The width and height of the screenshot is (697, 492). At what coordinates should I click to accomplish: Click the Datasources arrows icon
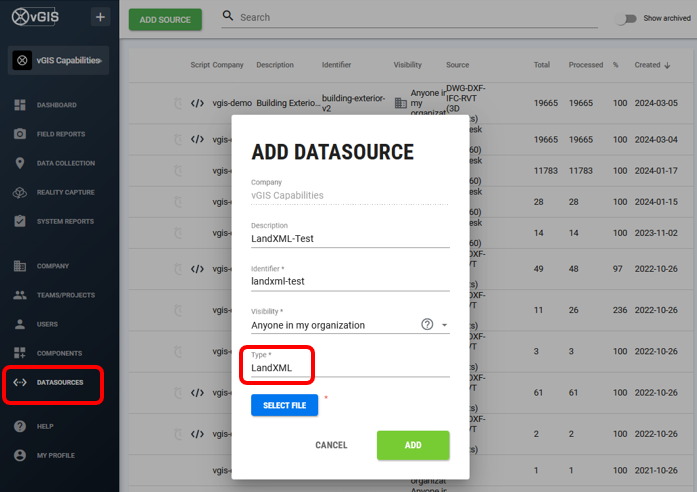[x=20, y=382]
